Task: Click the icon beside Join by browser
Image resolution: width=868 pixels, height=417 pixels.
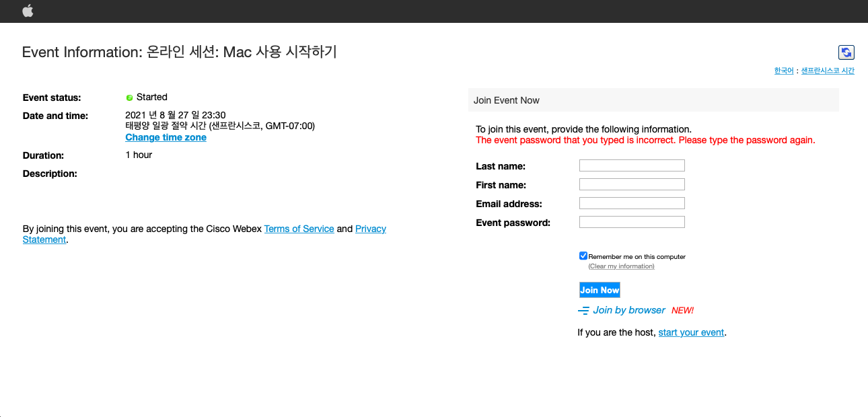Action: point(583,311)
